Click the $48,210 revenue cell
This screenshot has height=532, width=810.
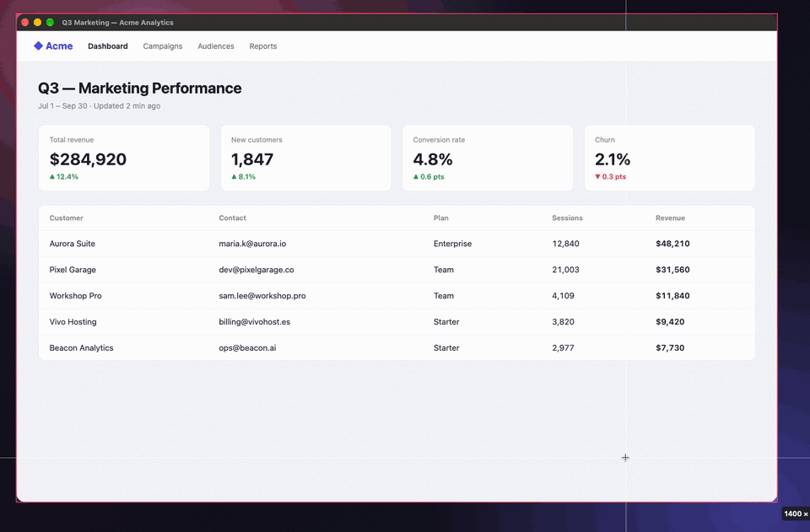tap(672, 244)
